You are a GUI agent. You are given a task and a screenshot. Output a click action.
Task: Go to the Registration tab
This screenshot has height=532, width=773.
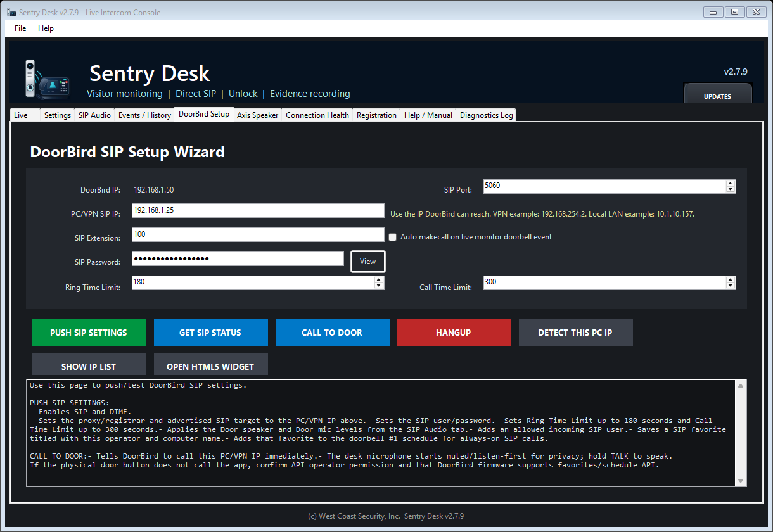tap(376, 115)
